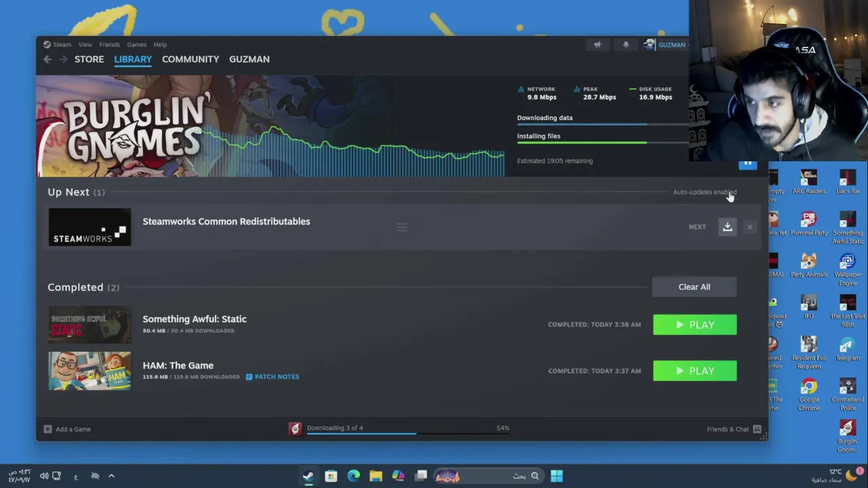Open the Friends & Chat icon
The image size is (868, 488).
pyautogui.click(x=757, y=429)
